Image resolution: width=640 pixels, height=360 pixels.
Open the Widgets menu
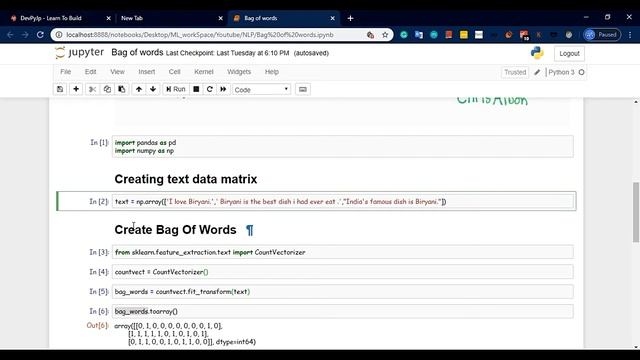[x=239, y=72]
